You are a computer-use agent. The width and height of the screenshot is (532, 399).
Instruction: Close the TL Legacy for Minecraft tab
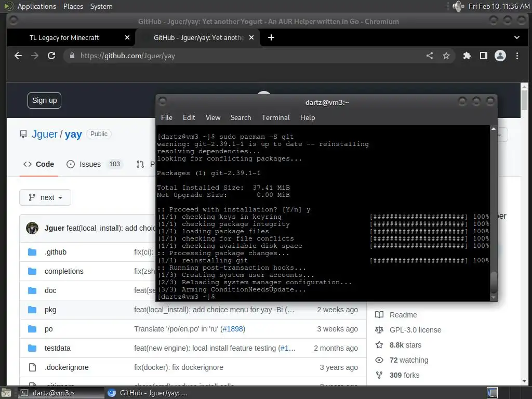[x=127, y=37]
